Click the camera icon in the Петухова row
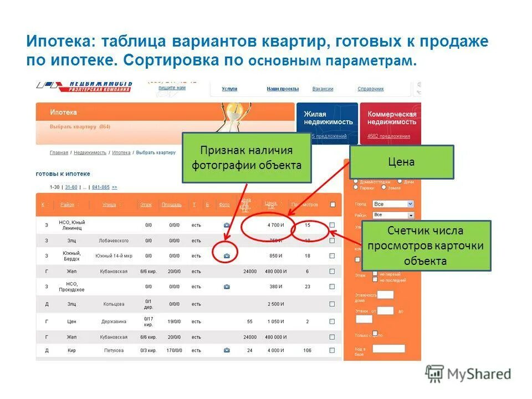 pyautogui.click(x=226, y=350)
